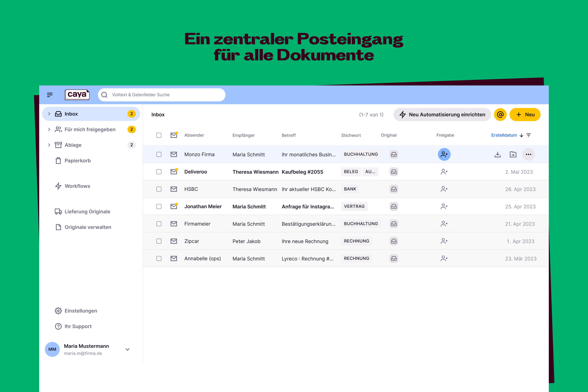
Task: Click the Volltext & Datenfelder Suche field
Action: [x=165, y=95]
